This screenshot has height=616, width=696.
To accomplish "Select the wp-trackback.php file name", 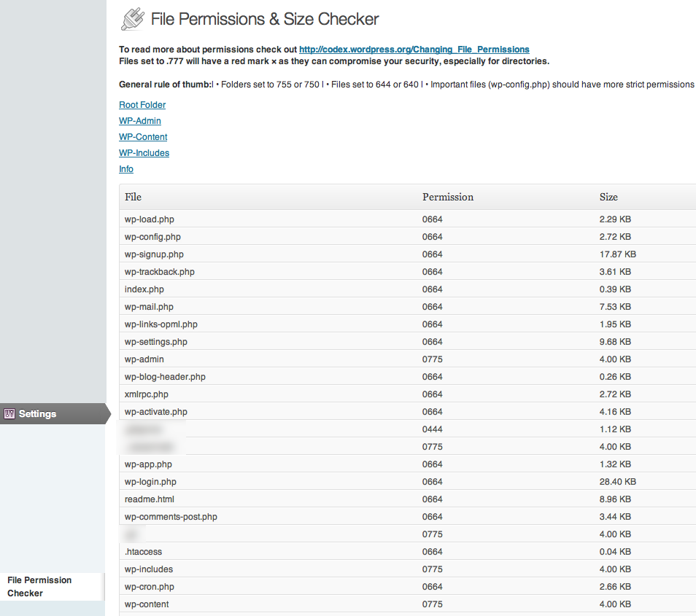I will (159, 272).
